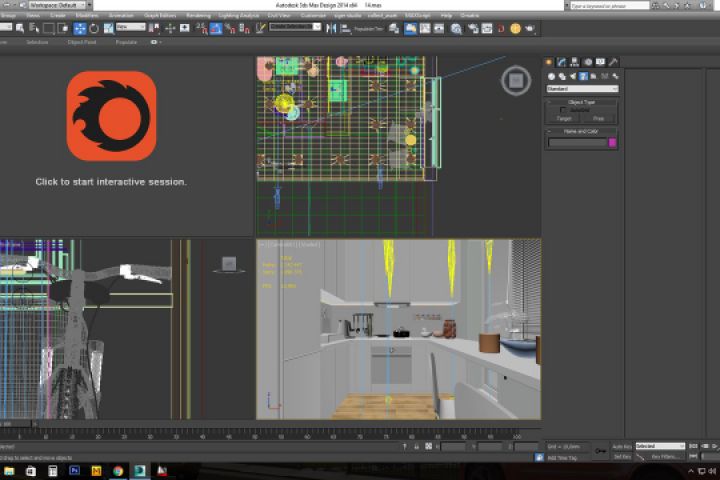
Task: Select the Cameras category icon
Action: click(581, 76)
